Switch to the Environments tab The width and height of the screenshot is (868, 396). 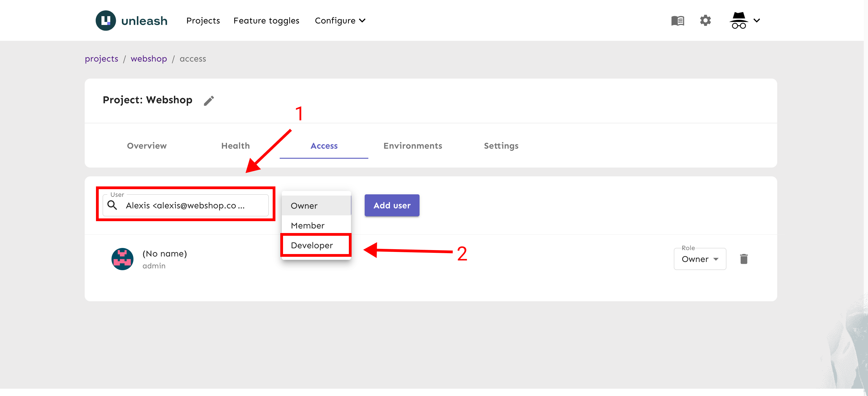coord(413,146)
